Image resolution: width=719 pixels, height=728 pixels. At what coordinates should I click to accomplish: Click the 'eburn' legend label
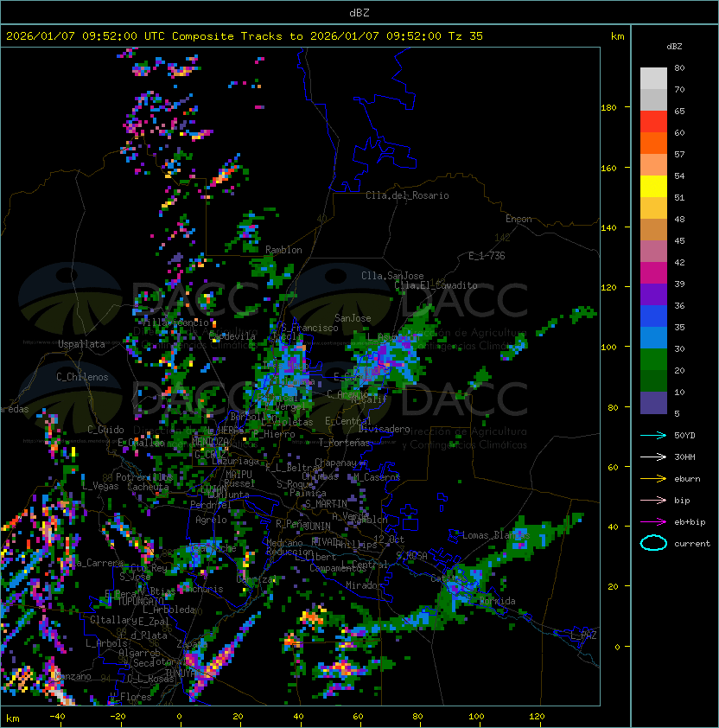click(x=687, y=479)
